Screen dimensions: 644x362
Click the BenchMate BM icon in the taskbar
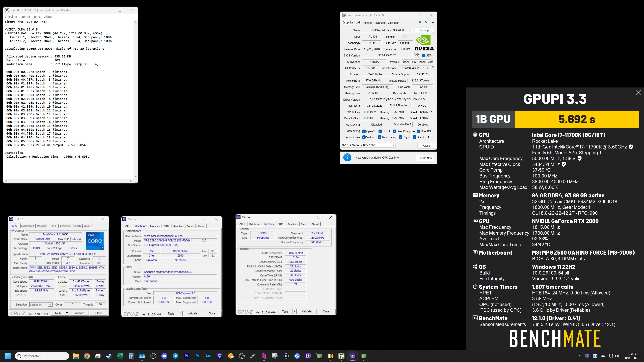330,356
